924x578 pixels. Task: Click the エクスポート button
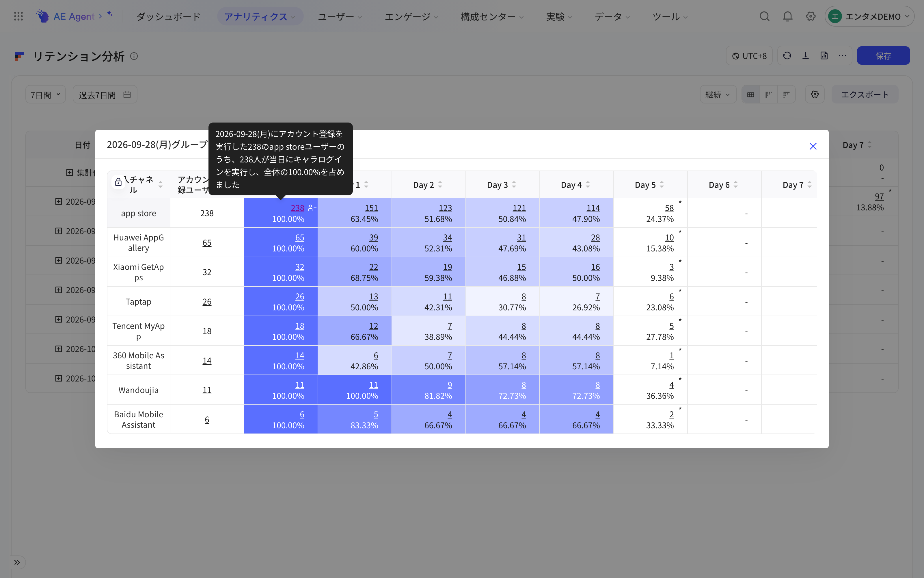[x=865, y=95]
